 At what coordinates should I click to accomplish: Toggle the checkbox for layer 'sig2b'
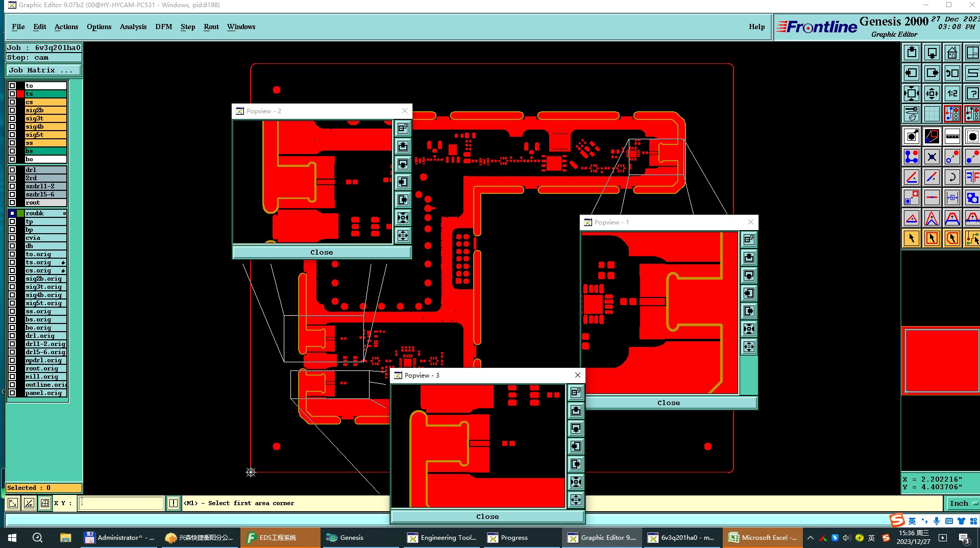tap(12, 110)
